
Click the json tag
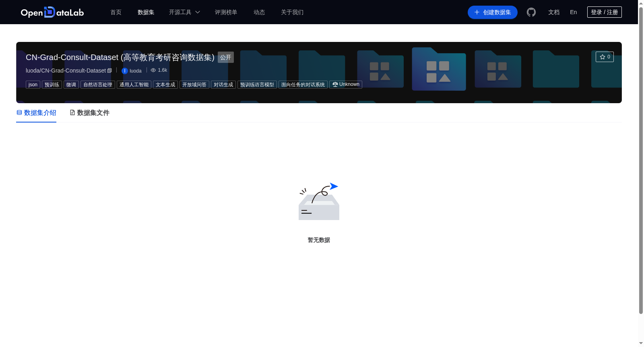[33, 85]
